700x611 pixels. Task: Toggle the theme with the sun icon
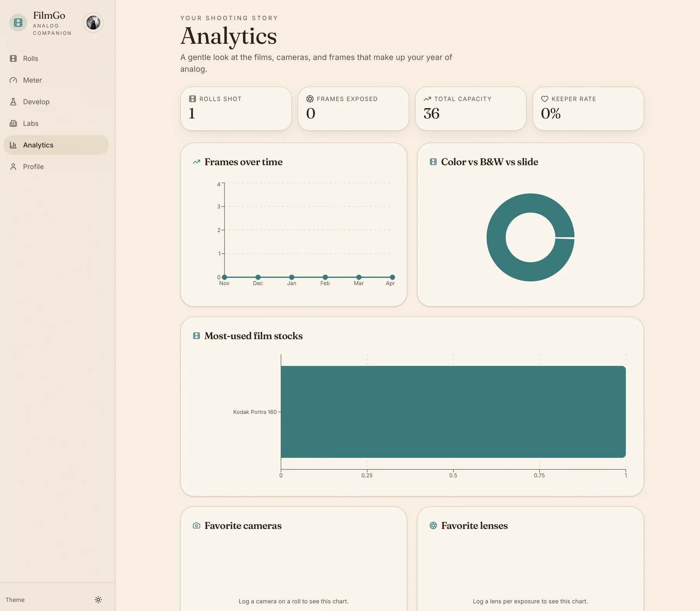tap(98, 600)
